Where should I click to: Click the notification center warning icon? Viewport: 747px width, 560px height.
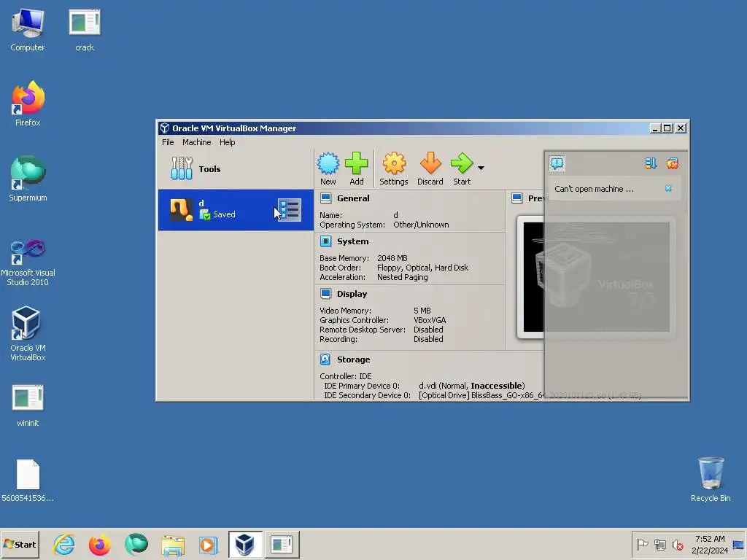click(x=557, y=163)
